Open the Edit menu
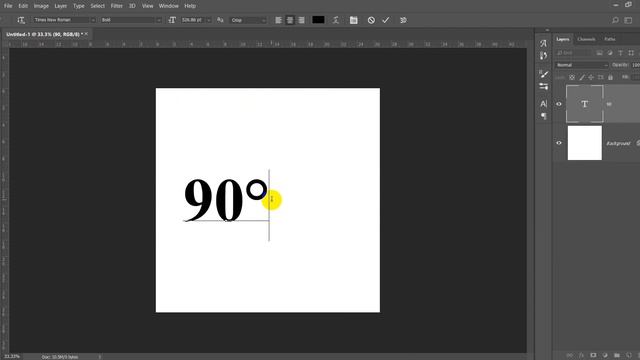 click(23, 6)
